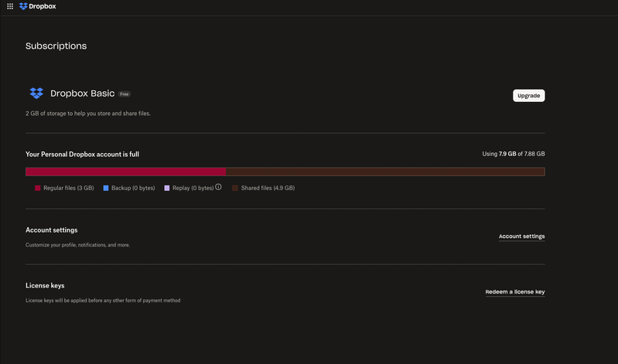This screenshot has height=364, width=618.
Task: Click the Shared files (4.9 GB) label
Action: (268, 188)
